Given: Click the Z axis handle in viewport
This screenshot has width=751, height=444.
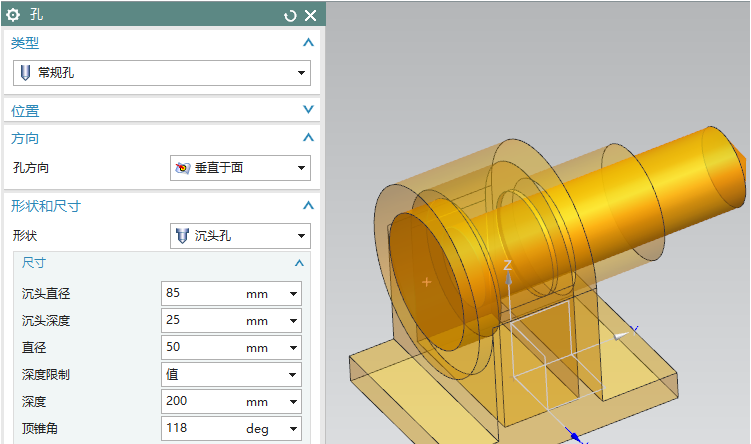Looking at the screenshot, I should point(508,278).
